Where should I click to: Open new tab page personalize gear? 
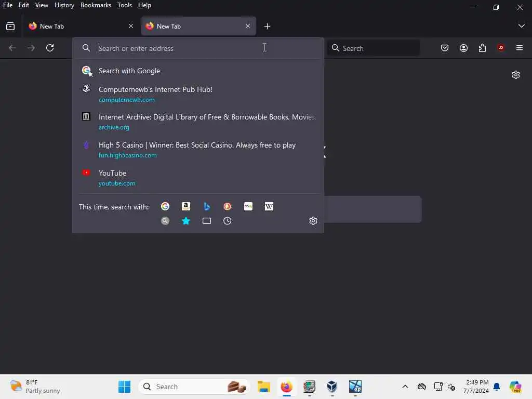pos(516,75)
